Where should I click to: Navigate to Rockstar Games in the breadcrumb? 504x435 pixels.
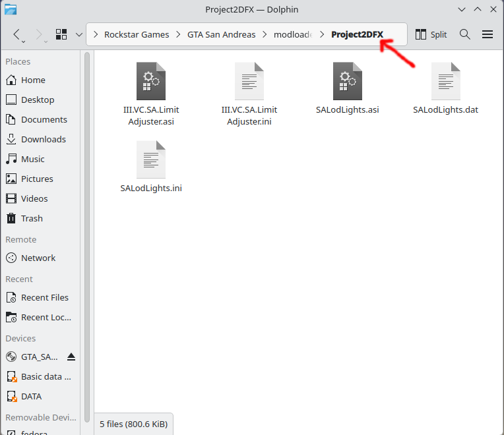[137, 34]
